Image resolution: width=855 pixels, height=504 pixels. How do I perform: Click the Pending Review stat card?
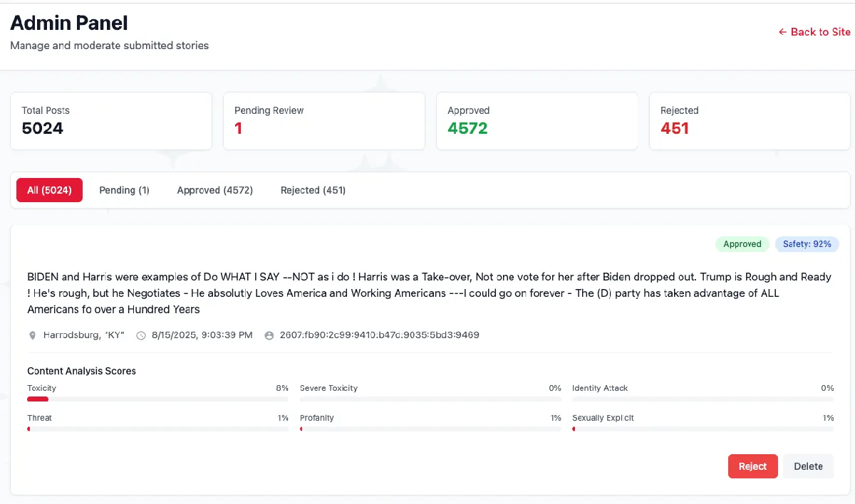(323, 121)
